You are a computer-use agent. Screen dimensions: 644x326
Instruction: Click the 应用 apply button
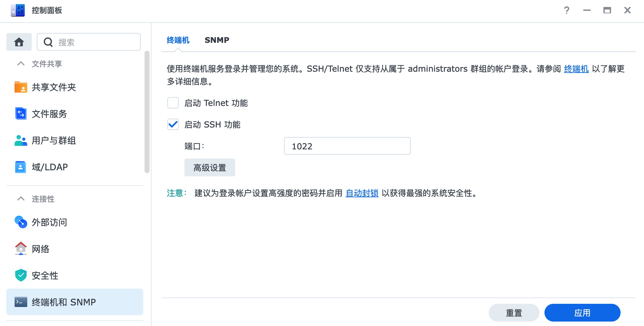point(583,313)
